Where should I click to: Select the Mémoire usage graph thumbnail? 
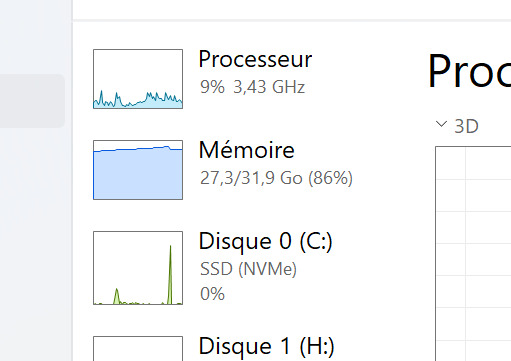pyautogui.click(x=138, y=170)
